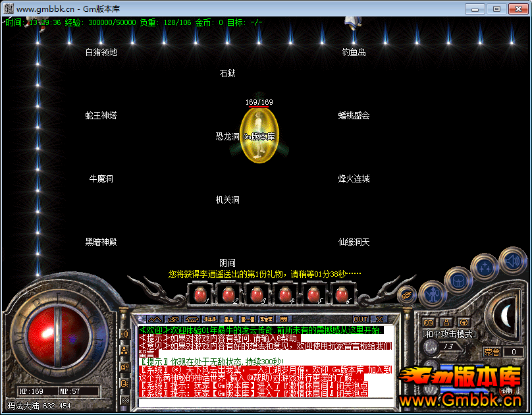Use the red potion in belt slot 1

pos(200,294)
